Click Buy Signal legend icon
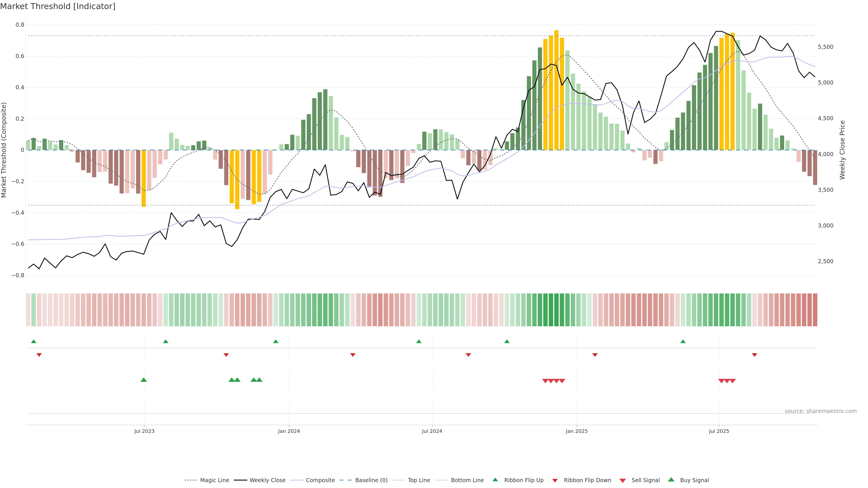This screenshot has width=868, height=488. 671,480
